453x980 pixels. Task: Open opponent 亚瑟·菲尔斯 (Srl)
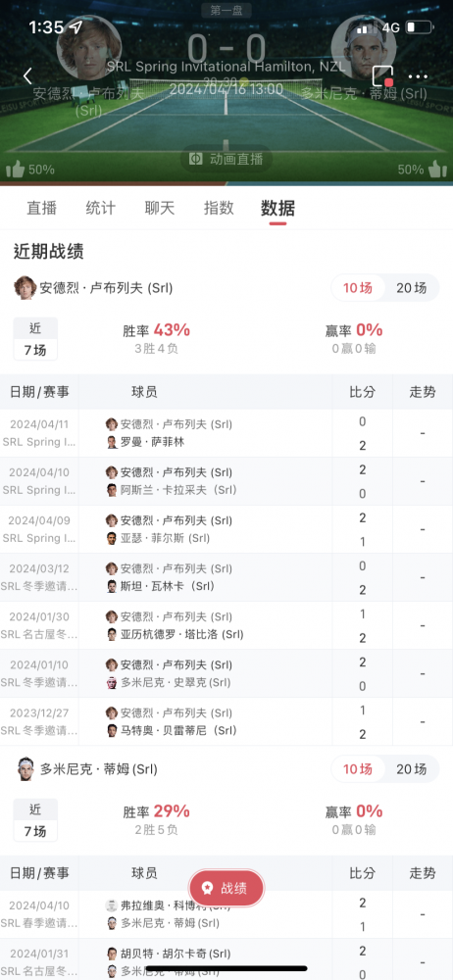(165, 538)
